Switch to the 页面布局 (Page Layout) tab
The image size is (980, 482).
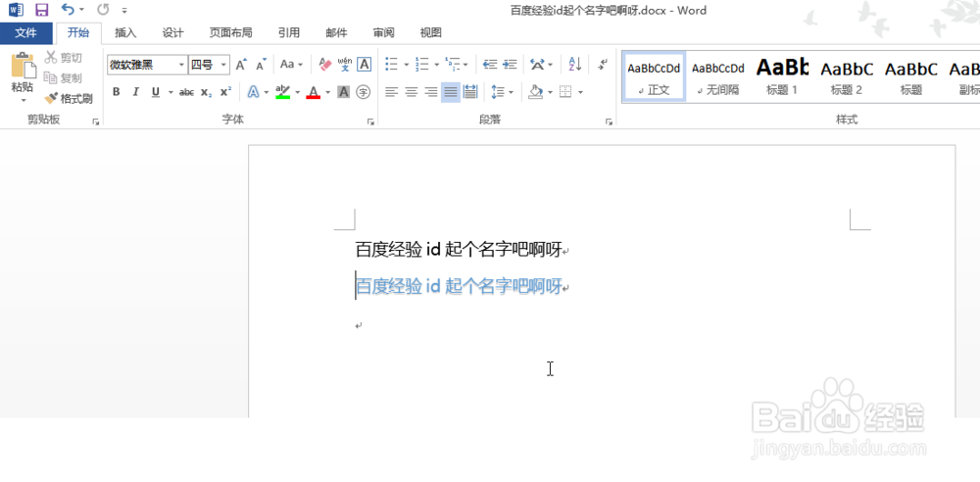click(230, 33)
